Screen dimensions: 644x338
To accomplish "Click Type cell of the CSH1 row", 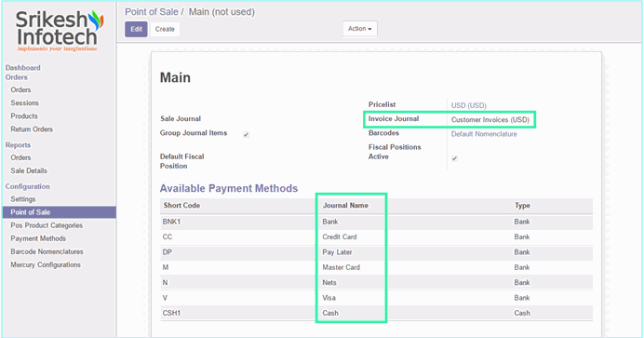I will coord(522,313).
